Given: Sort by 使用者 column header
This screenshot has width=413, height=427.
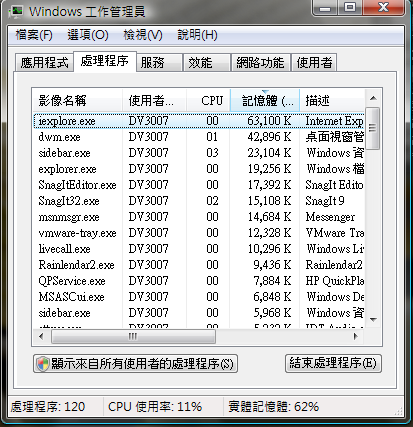Looking at the screenshot, I should 155,100.
